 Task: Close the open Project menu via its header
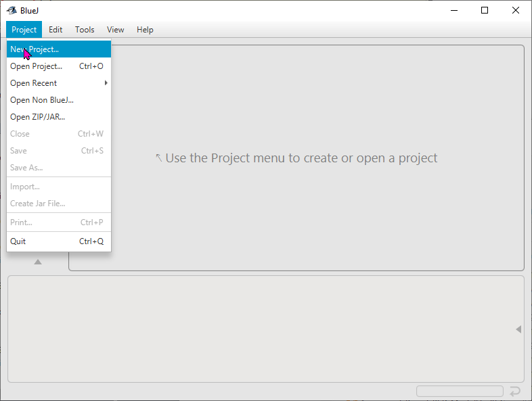24,30
